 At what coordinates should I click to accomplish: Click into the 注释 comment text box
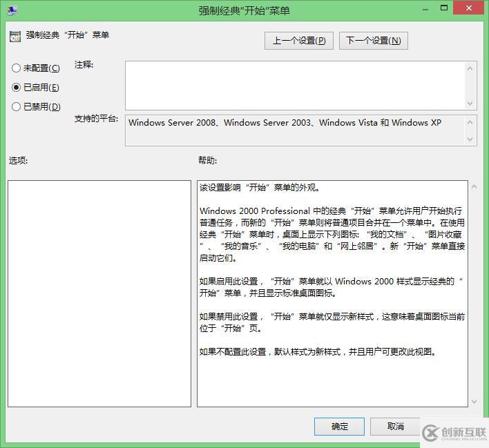pyautogui.click(x=295, y=86)
